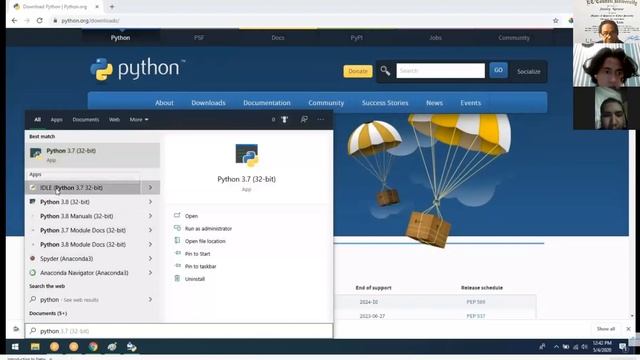
Task: Click the browser back arrow
Action: coord(15,20)
